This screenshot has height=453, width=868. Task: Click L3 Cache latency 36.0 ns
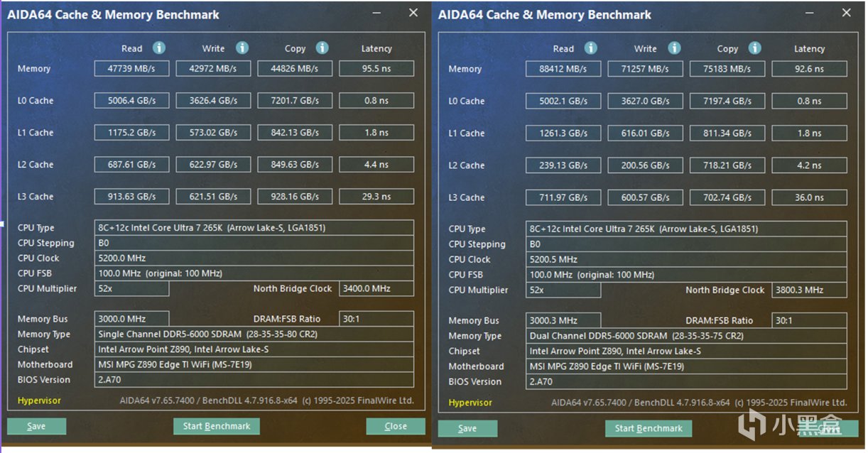pyautogui.click(x=809, y=197)
